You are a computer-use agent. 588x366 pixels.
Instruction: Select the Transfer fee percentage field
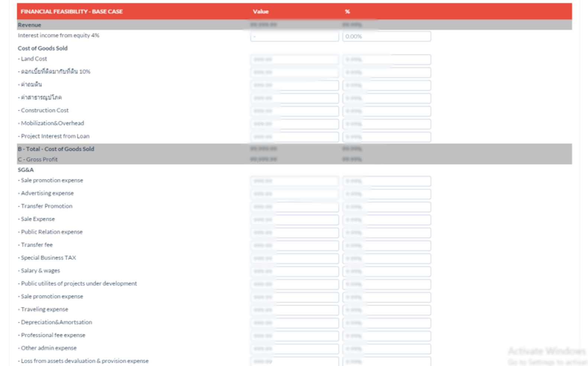[387, 245]
